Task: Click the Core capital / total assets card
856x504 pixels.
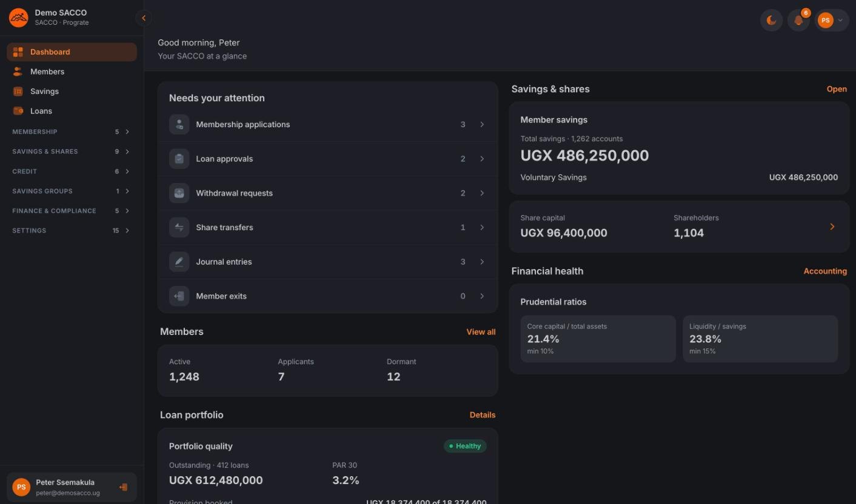Action: click(x=598, y=339)
